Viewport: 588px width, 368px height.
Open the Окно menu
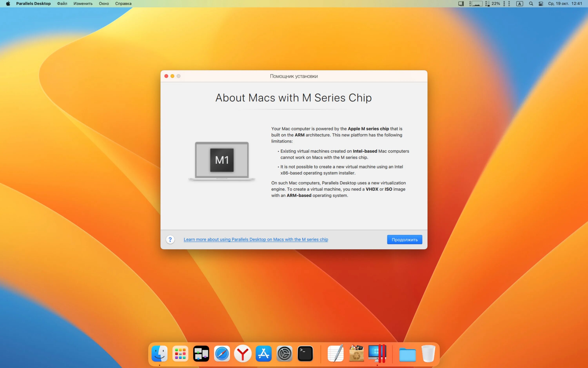104,4
